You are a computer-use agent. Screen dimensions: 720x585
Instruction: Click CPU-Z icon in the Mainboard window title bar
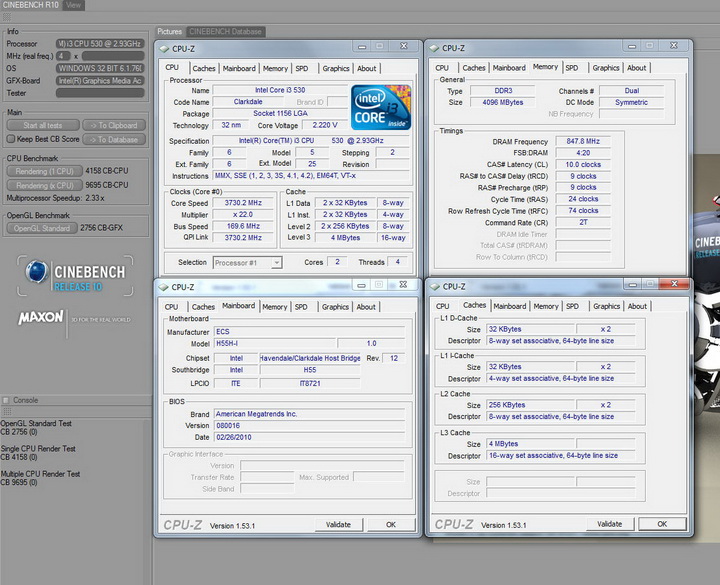(x=165, y=286)
